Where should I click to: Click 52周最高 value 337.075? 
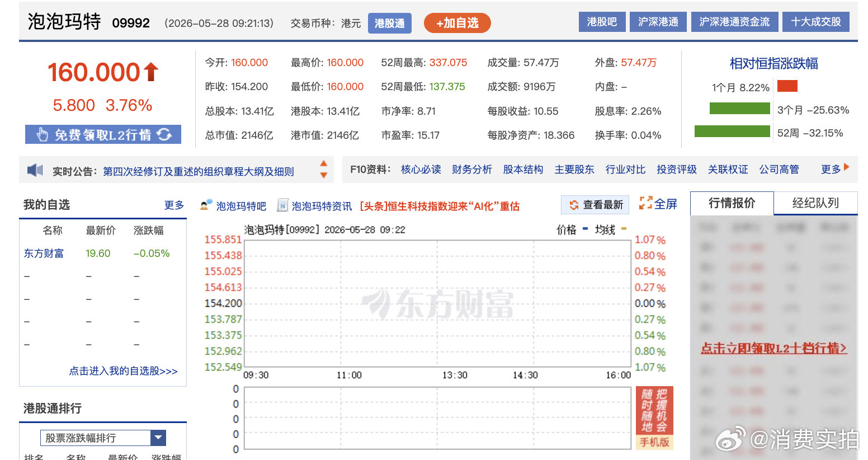pos(448,63)
